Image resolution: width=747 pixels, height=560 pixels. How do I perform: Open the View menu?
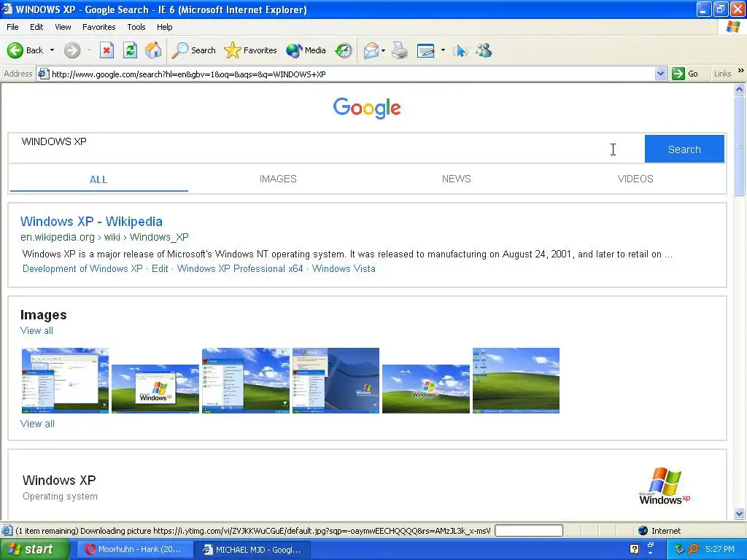(x=63, y=27)
